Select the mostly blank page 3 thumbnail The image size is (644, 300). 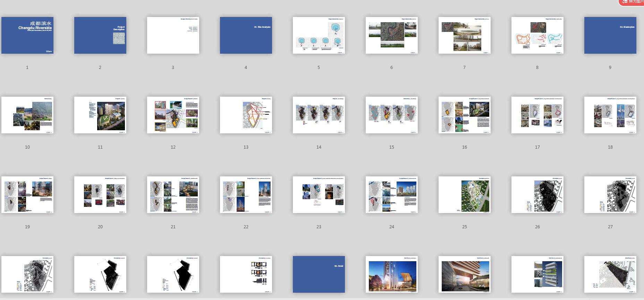coord(173,35)
